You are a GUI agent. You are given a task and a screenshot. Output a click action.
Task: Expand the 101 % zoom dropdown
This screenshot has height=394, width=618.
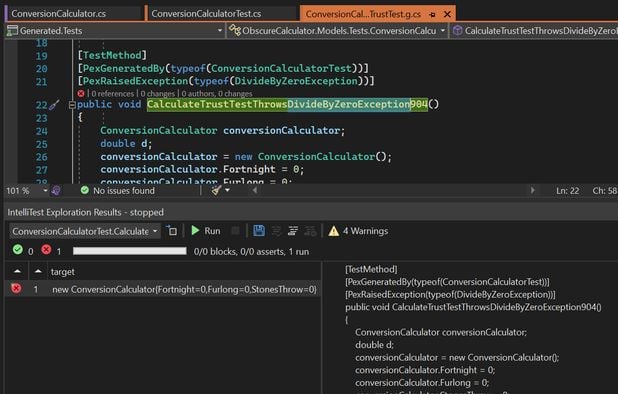click(45, 191)
